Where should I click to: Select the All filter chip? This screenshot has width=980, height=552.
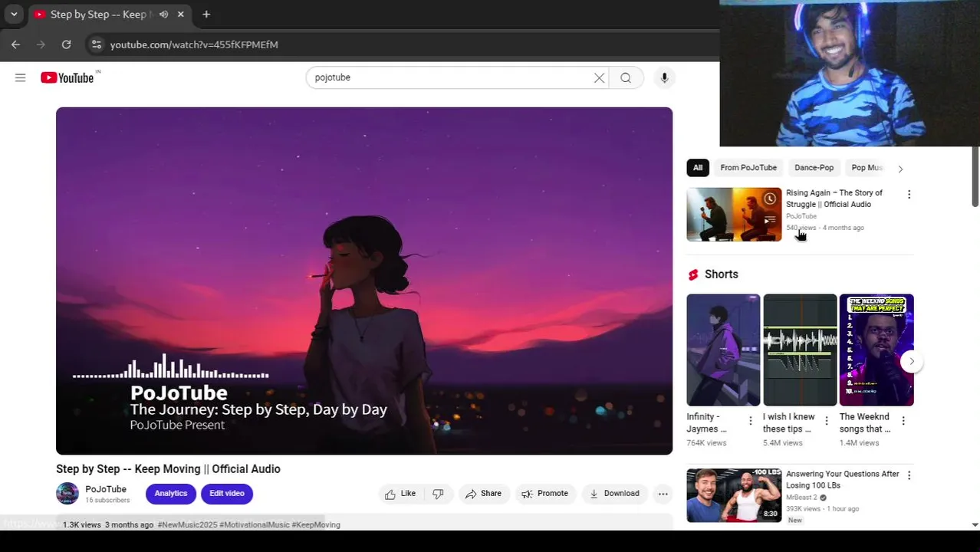tap(698, 168)
